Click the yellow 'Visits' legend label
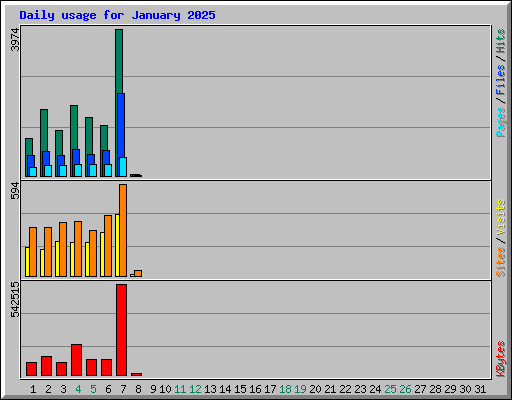The image size is (512, 400). [501, 217]
